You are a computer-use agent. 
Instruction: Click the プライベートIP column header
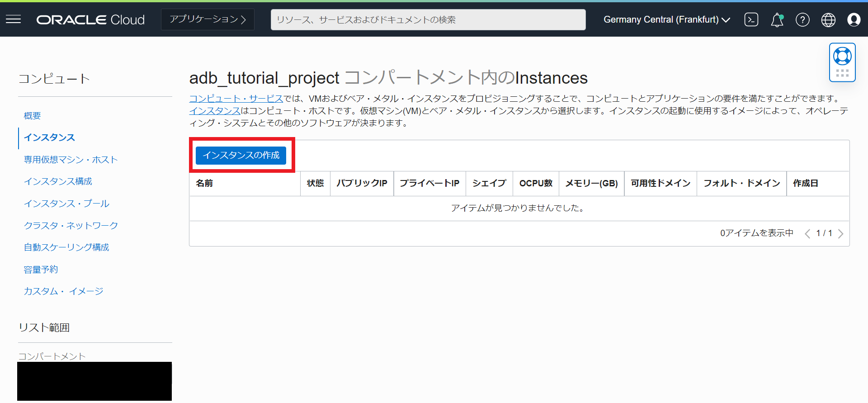[429, 183]
